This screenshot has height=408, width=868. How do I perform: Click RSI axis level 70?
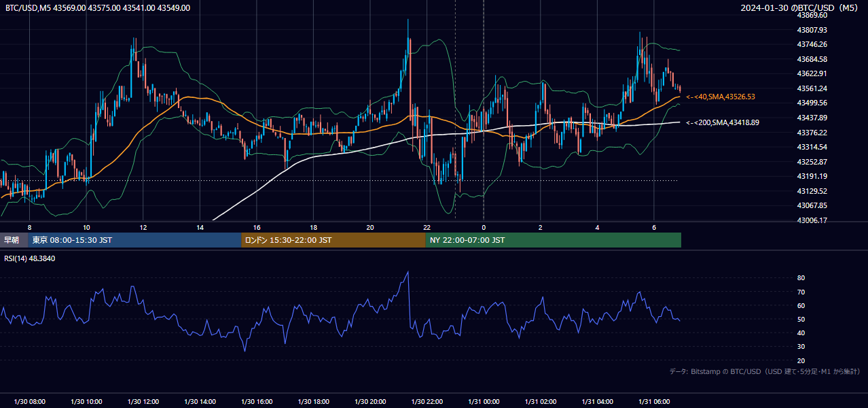(x=801, y=292)
